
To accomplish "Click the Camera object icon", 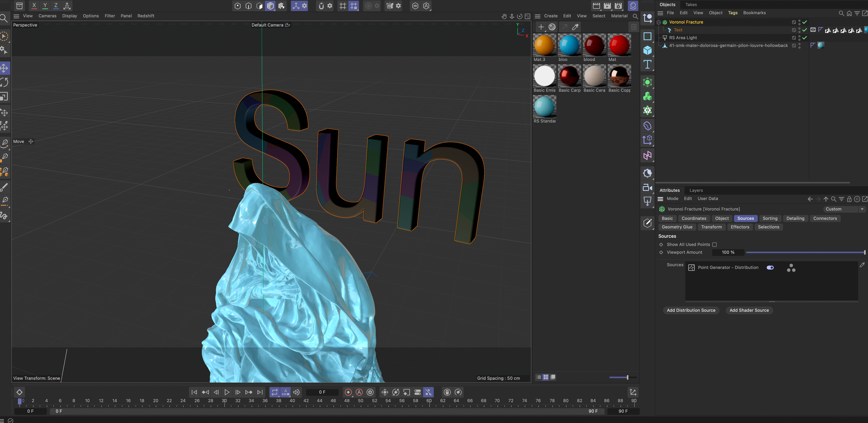I will tap(648, 187).
